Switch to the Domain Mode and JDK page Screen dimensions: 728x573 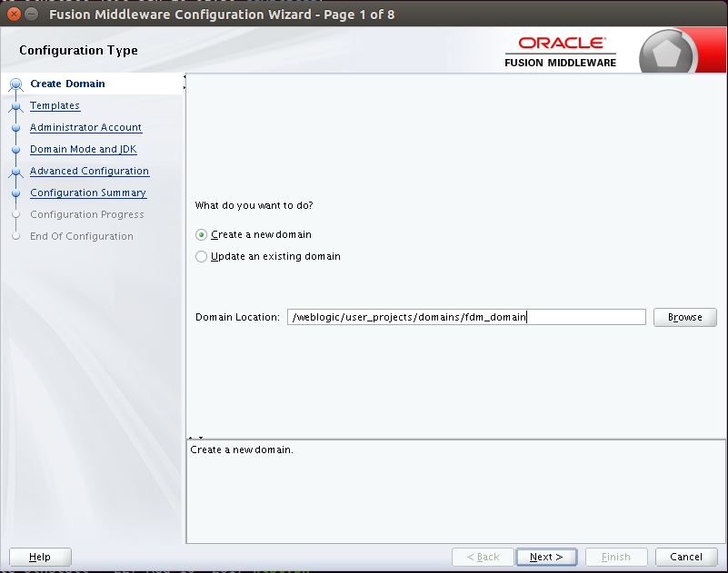[83, 149]
